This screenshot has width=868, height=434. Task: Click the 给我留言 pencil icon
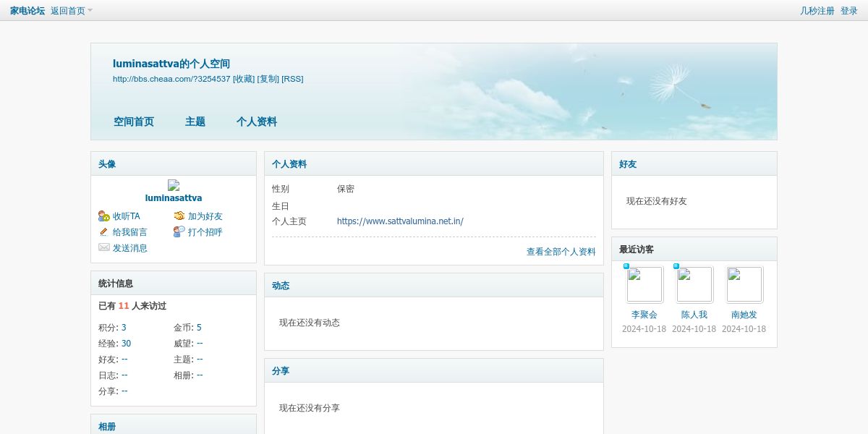coord(104,232)
